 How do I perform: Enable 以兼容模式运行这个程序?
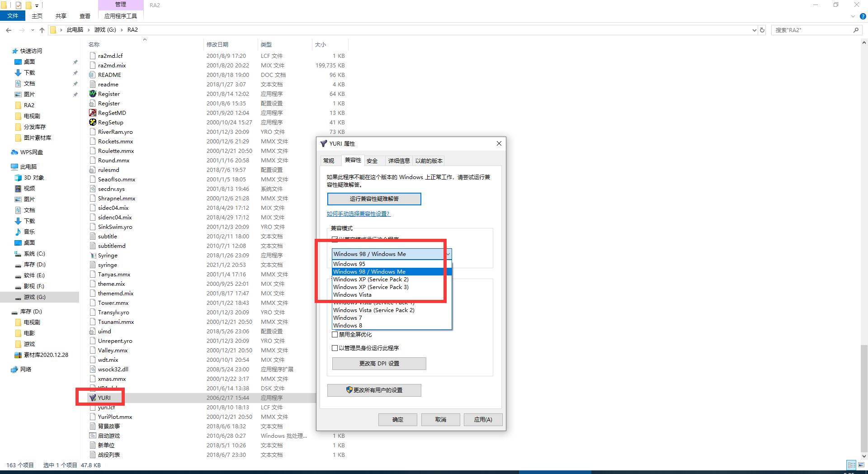pyautogui.click(x=335, y=240)
